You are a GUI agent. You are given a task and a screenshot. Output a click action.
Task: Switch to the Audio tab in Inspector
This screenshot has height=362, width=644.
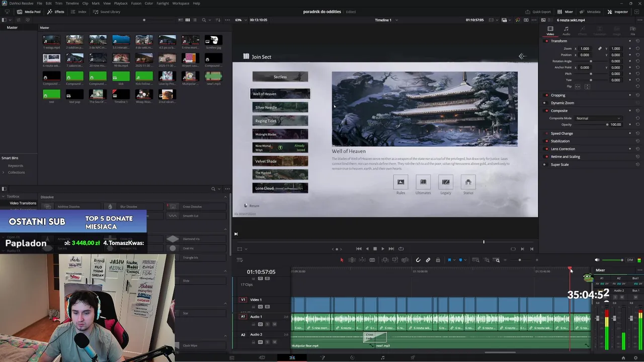[566, 31]
